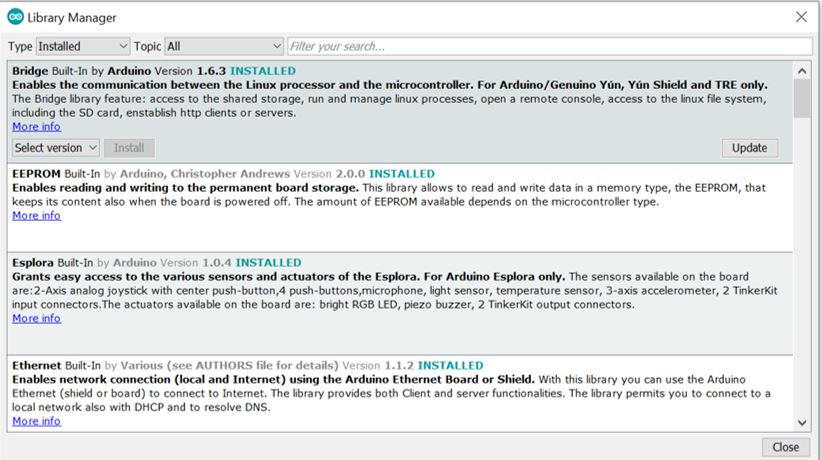Open More info link for Bridge library

[x=36, y=127]
